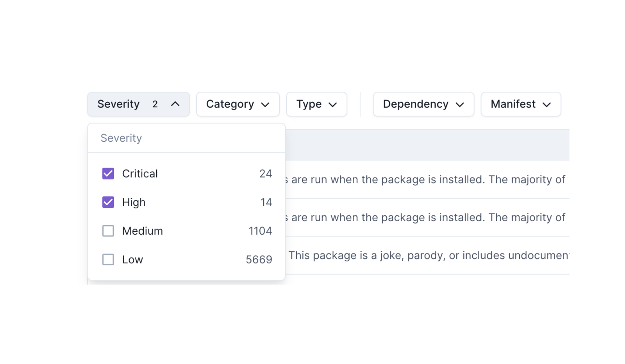Tick the Low severity checkbox
This screenshot has height=364, width=625.
tap(108, 259)
